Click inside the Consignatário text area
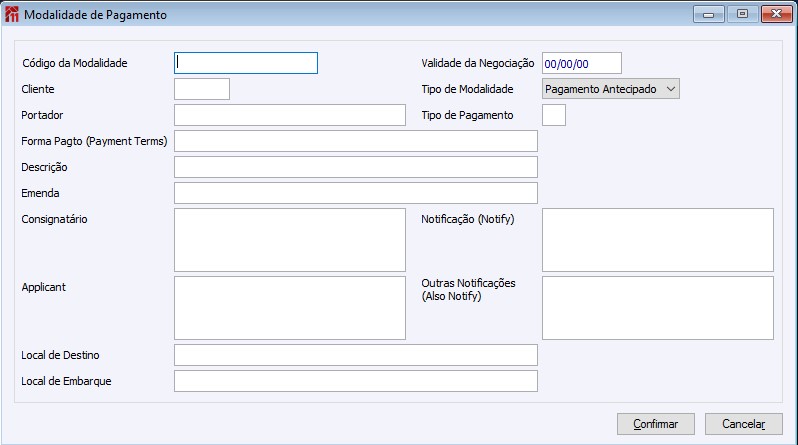This screenshot has height=445, width=798. pos(290,240)
